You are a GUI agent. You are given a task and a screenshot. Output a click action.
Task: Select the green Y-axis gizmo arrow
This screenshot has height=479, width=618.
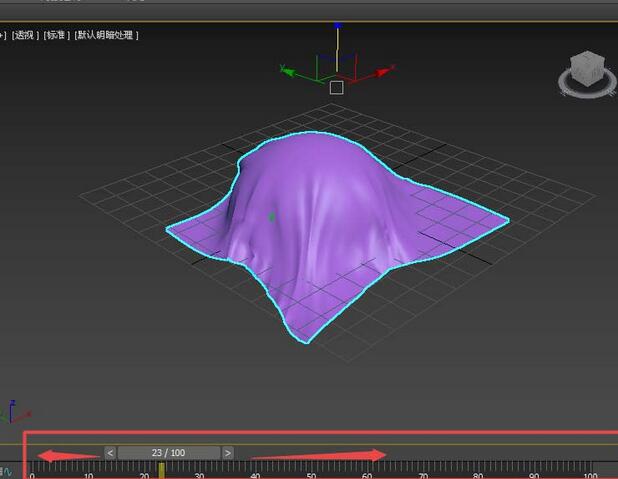click(288, 71)
